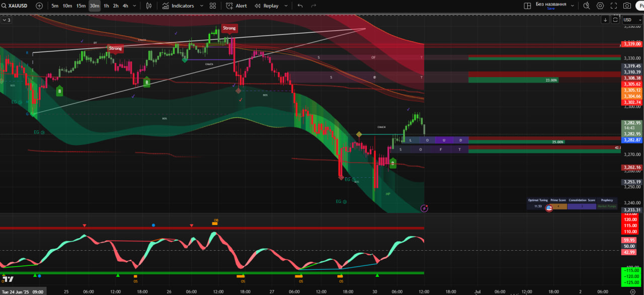The width and height of the screenshot is (644, 295).
Task: Take a chart snapshot with camera icon
Action: 627,6
